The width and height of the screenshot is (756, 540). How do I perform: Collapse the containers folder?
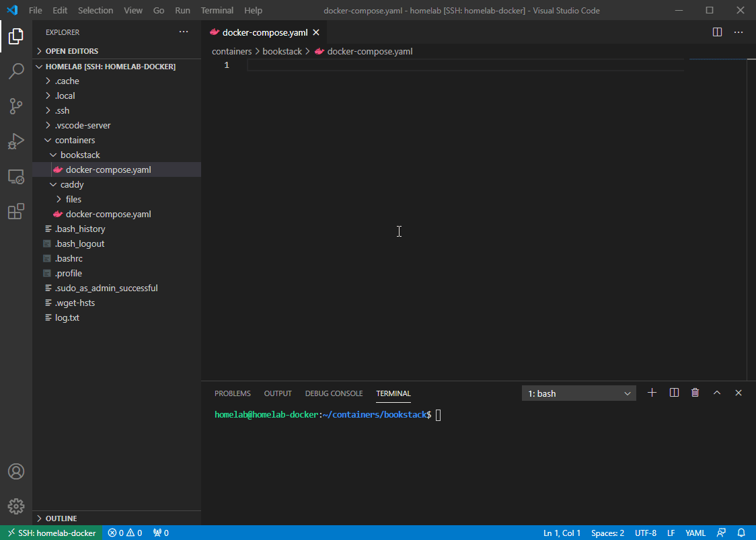pyautogui.click(x=116, y=141)
